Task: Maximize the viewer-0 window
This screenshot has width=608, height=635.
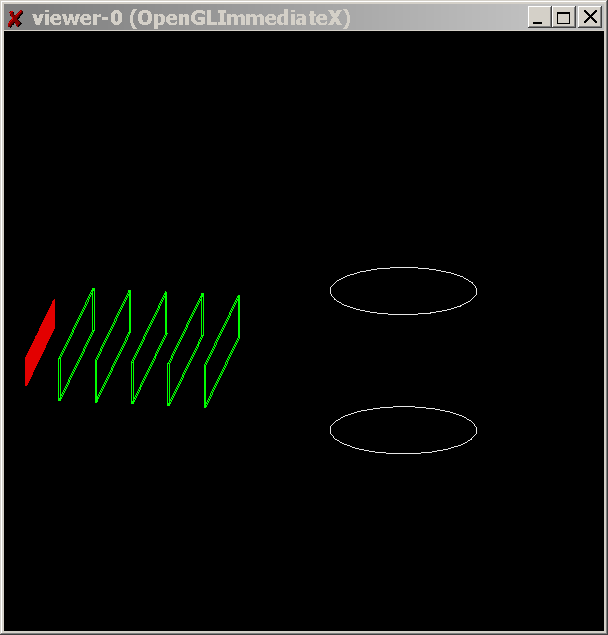Action: (x=564, y=17)
